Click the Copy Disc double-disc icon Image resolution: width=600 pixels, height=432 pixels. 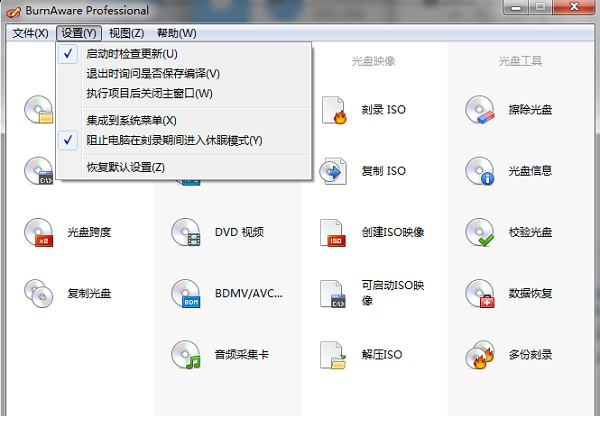39,293
